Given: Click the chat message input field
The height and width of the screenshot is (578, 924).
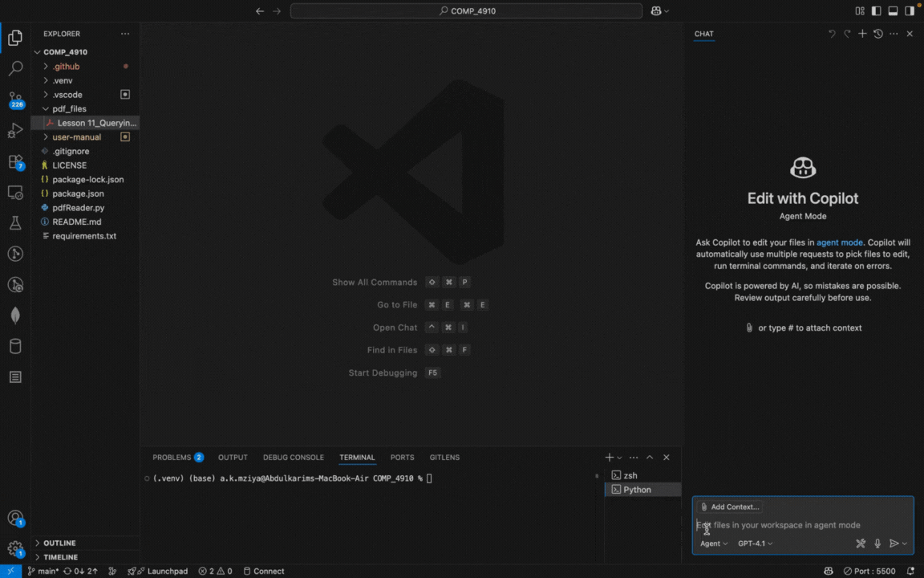Looking at the screenshot, I should 802,525.
